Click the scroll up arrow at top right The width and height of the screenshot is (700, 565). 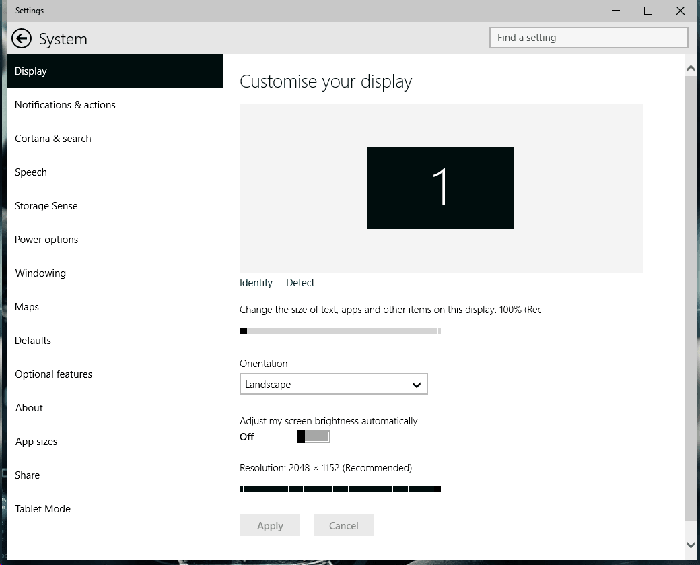tap(690, 66)
